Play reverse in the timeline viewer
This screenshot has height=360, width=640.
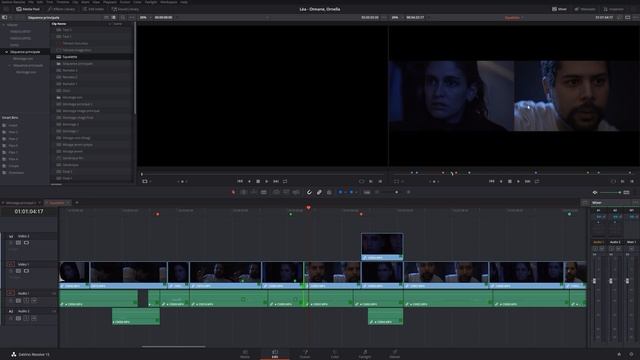(501, 181)
